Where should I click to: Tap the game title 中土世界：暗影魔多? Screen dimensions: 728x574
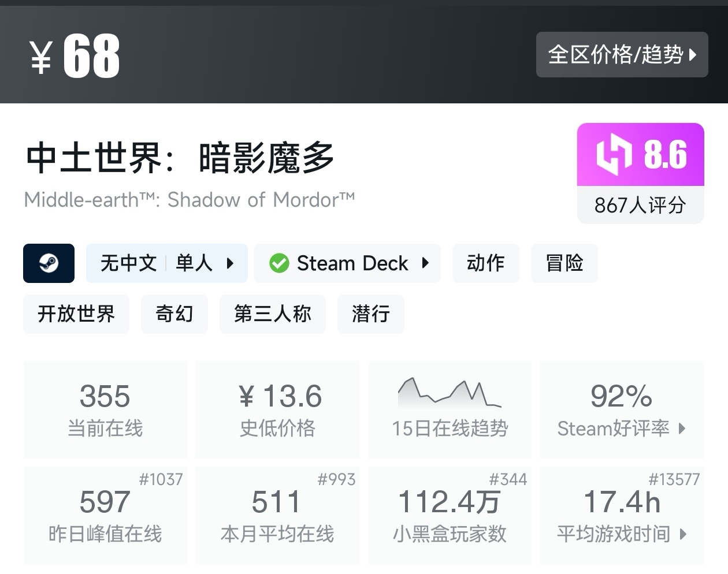(x=180, y=158)
